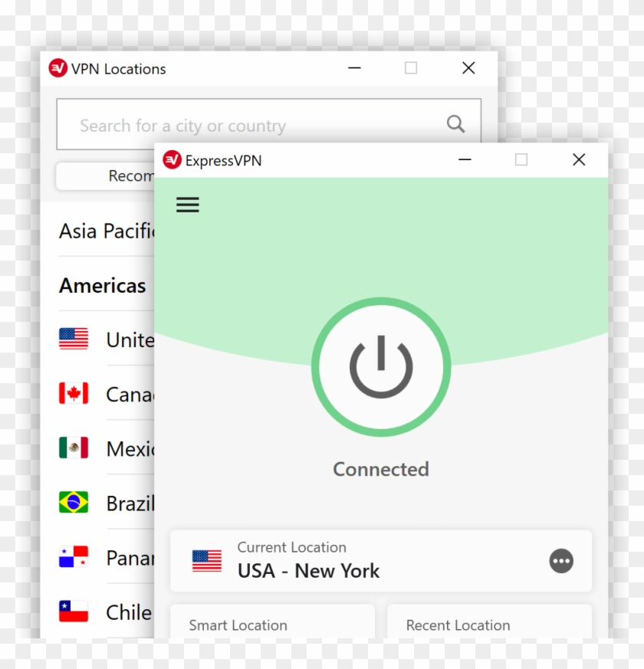This screenshot has height=669, width=644.
Task: Close the ExpressVPN window
Action: click(579, 160)
